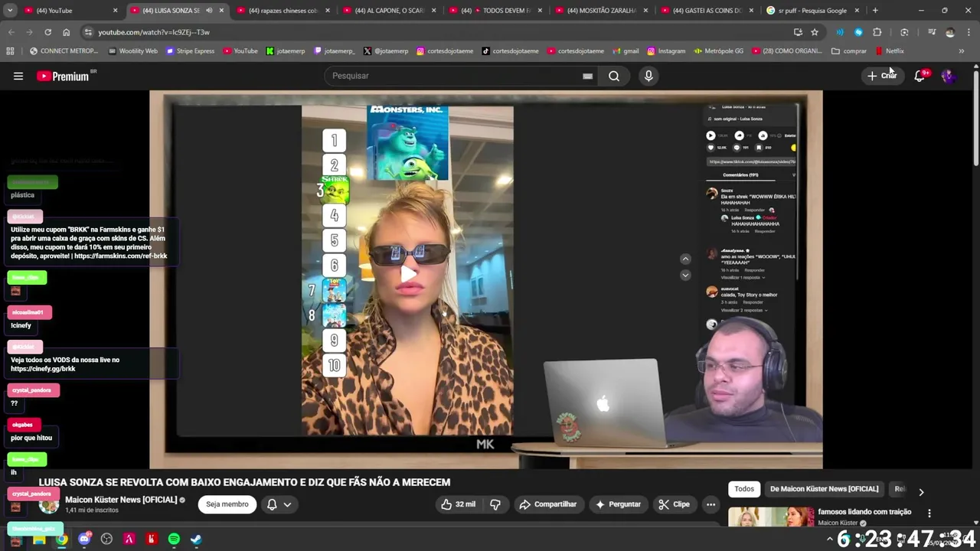Open Stripe Express bookmark
This screenshot has width=980, height=551.
pos(191,51)
